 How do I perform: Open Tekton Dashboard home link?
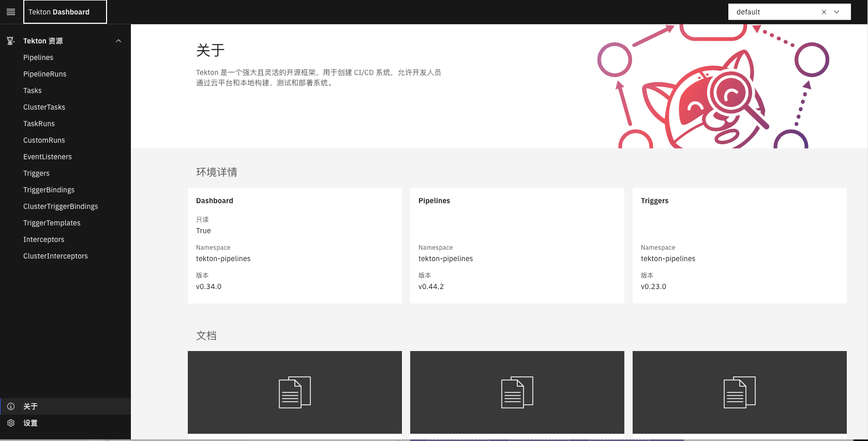[x=65, y=12]
